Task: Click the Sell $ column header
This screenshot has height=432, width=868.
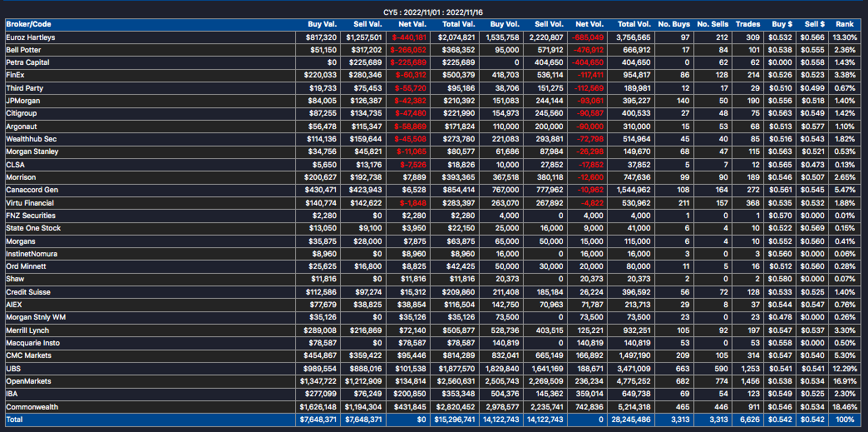Action: (814, 24)
